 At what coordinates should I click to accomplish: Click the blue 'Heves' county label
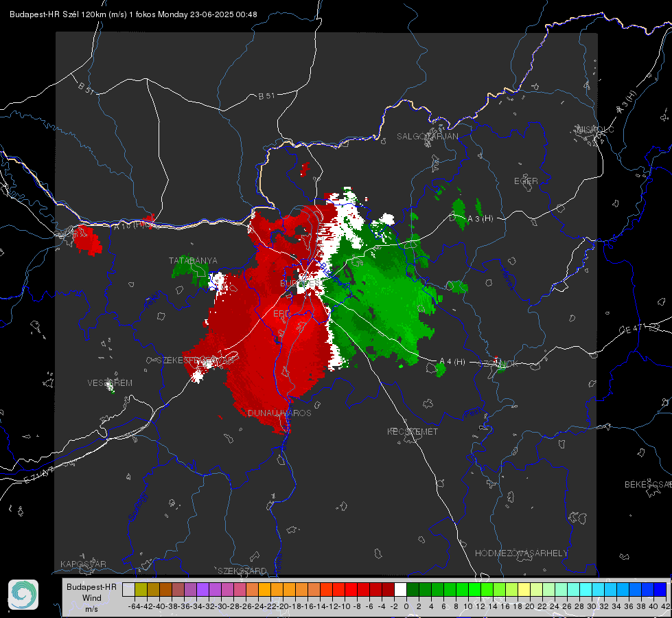point(507,279)
